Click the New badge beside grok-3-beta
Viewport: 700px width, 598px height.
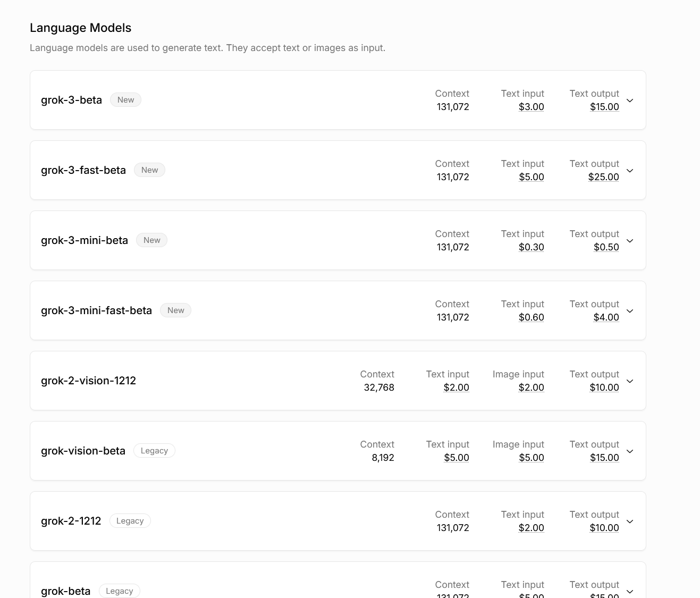click(125, 100)
